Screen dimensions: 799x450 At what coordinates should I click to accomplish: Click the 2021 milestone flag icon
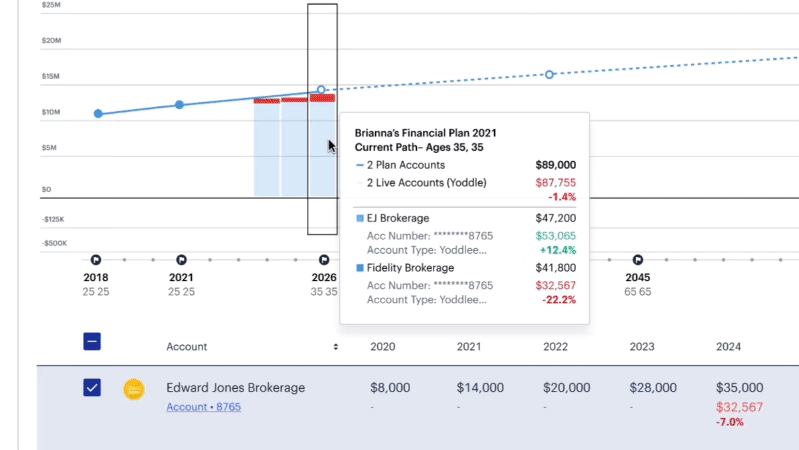click(x=181, y=260)
